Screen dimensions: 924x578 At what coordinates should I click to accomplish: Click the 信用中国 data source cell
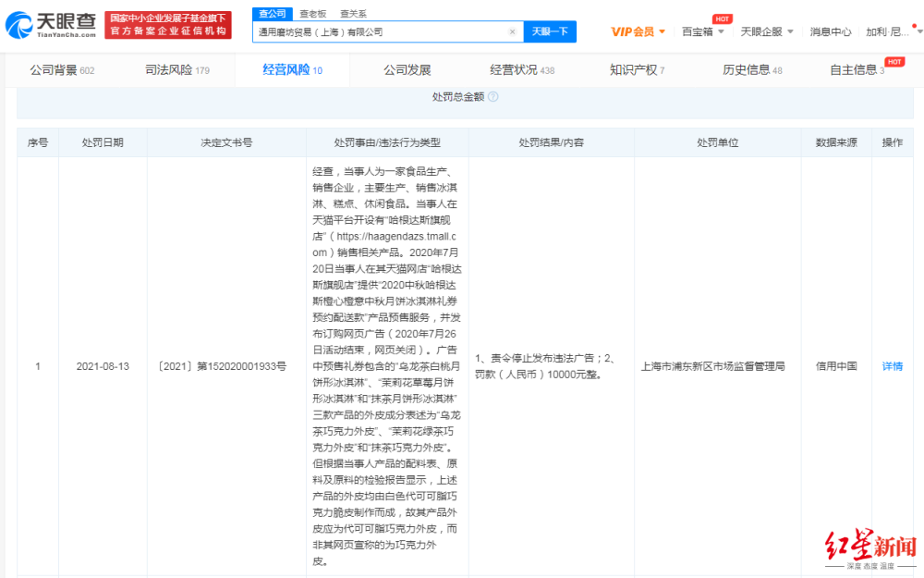pos(836,366)
